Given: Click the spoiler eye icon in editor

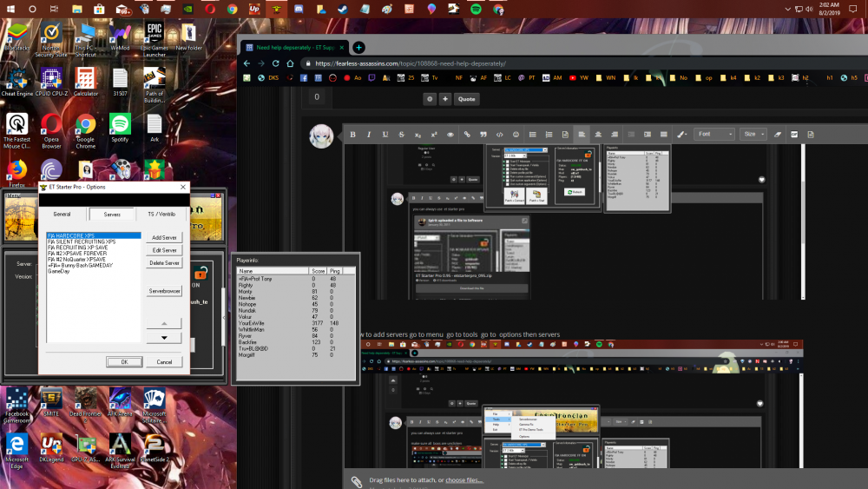Looking at the screenshot, I should [450, 135].
